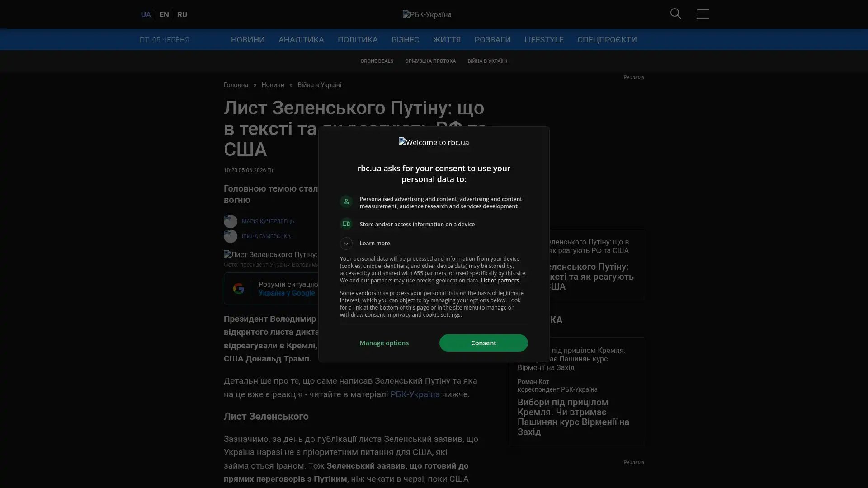Open the РБК-Україна inline article link
The image size is (868, 488).
(x=415, y=394)
